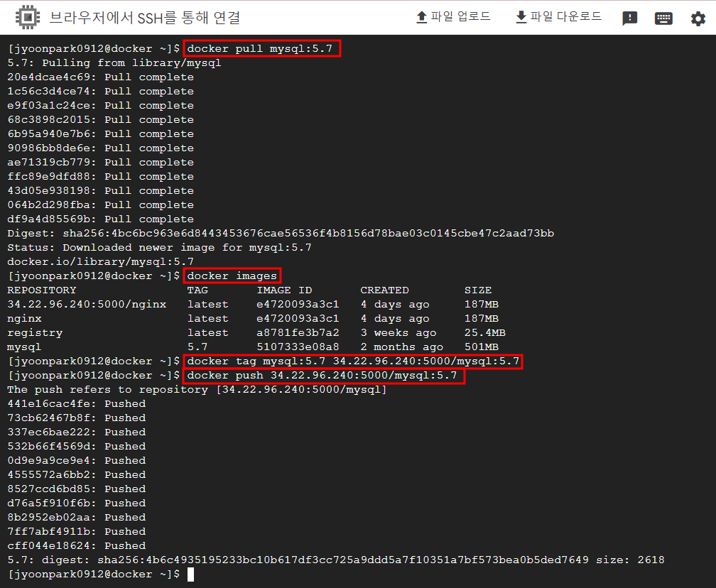Click the SSH chip logo icon
This screenshot has height=588, width=716.
[x=28, y=17]
